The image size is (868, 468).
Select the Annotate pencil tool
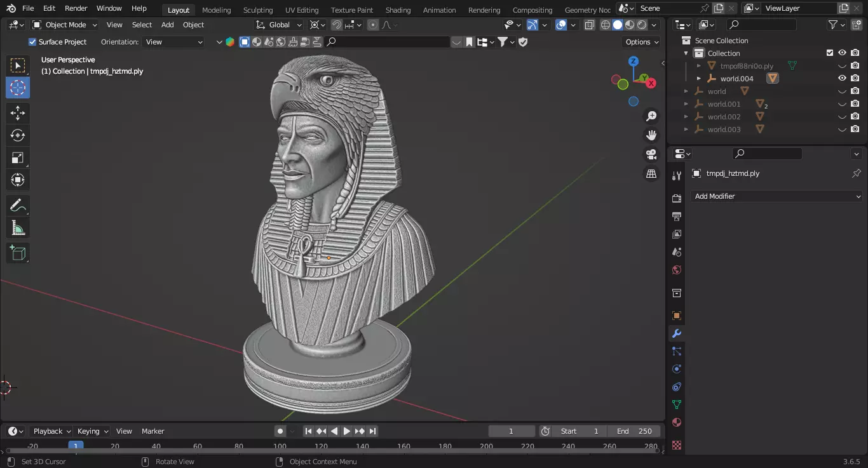(x=18, y=206)
